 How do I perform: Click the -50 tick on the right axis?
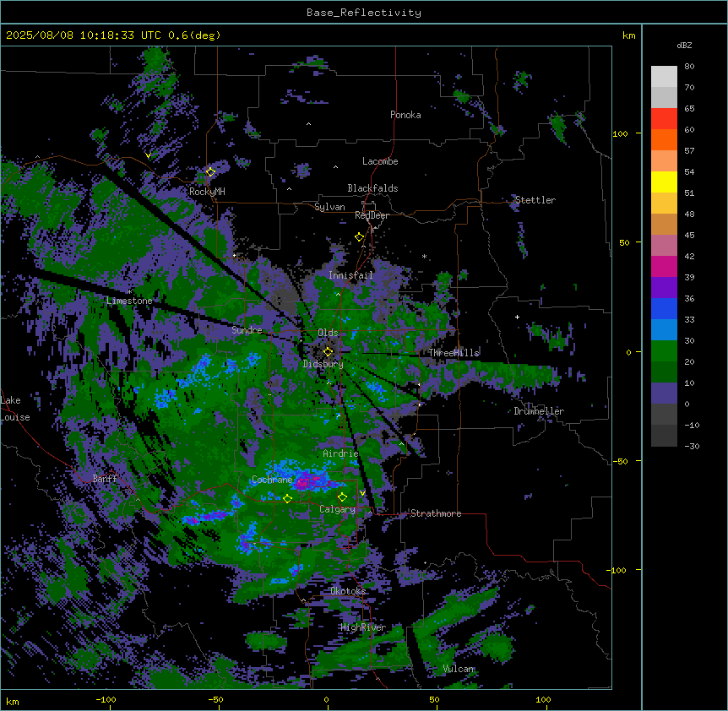622,461
